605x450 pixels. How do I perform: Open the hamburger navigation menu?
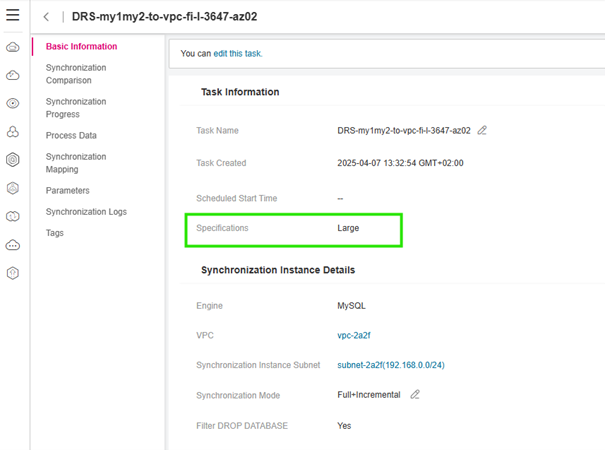click(x=13, y=16)
